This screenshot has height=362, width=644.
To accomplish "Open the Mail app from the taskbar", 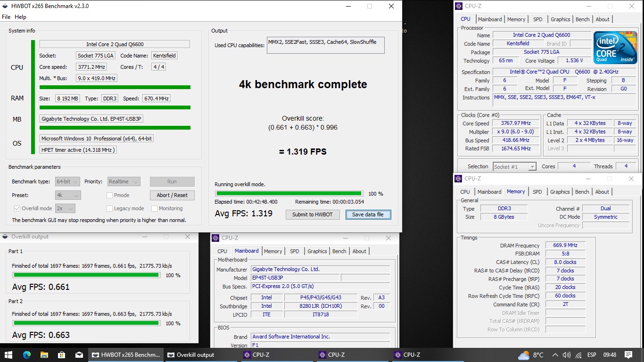I will pyautogui.click(x=79, y=355).
